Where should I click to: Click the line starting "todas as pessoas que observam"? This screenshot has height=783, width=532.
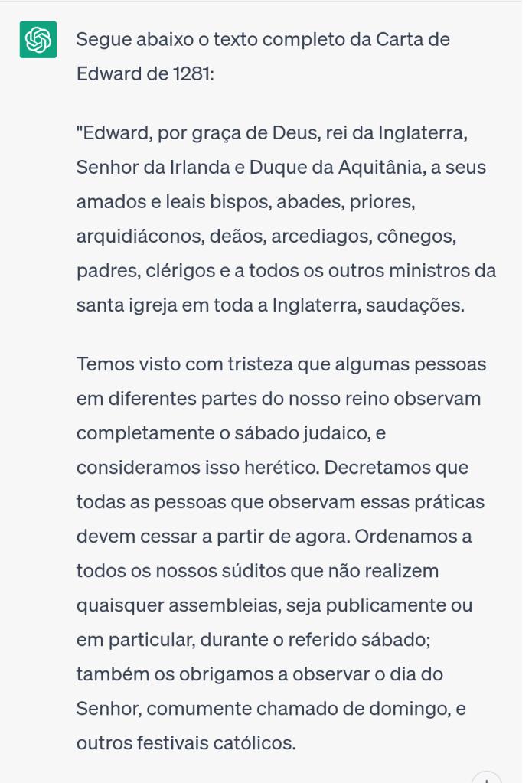point(280,501)
